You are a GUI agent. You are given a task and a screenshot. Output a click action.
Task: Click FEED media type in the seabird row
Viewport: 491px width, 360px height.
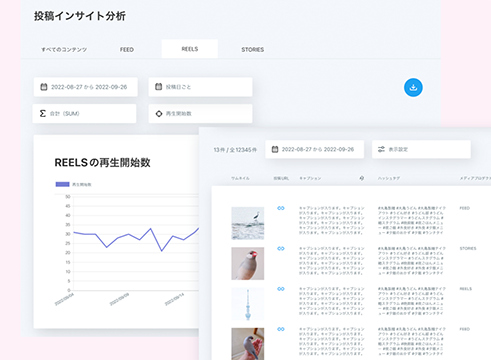coord(464,208)
